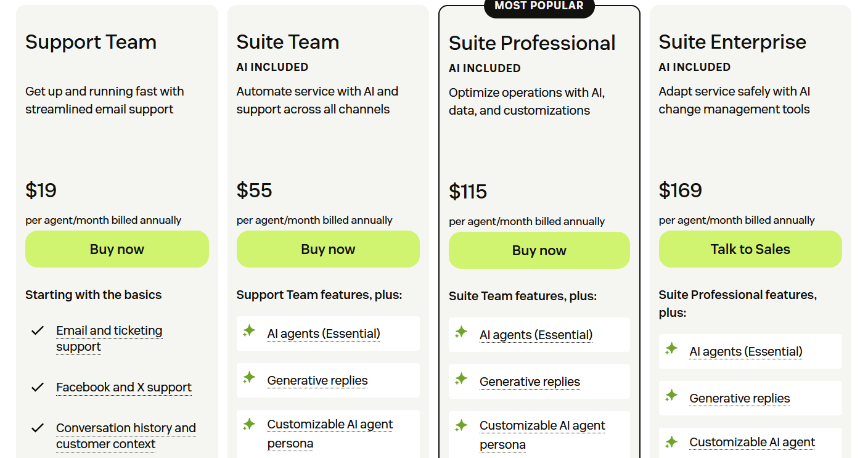Click the sparkle icon beside Suite Team's Customizable AI agent persona
This screenshot has width=868, height=458.
(249, 424)
